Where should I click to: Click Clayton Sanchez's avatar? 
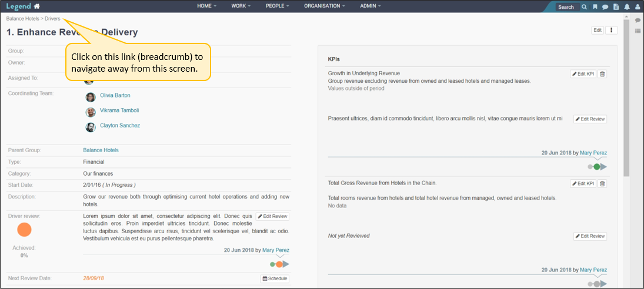click(x=91, y=127)
